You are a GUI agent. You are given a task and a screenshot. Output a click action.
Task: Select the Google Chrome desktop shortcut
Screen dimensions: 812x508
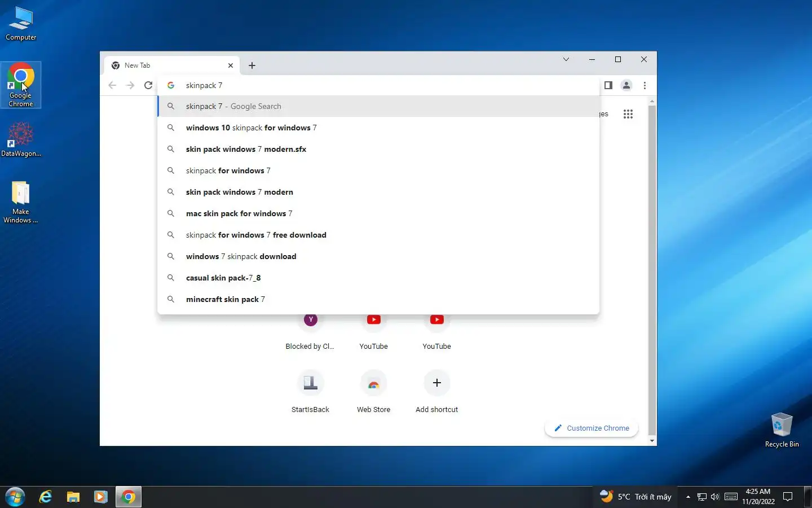pos(21,85)
